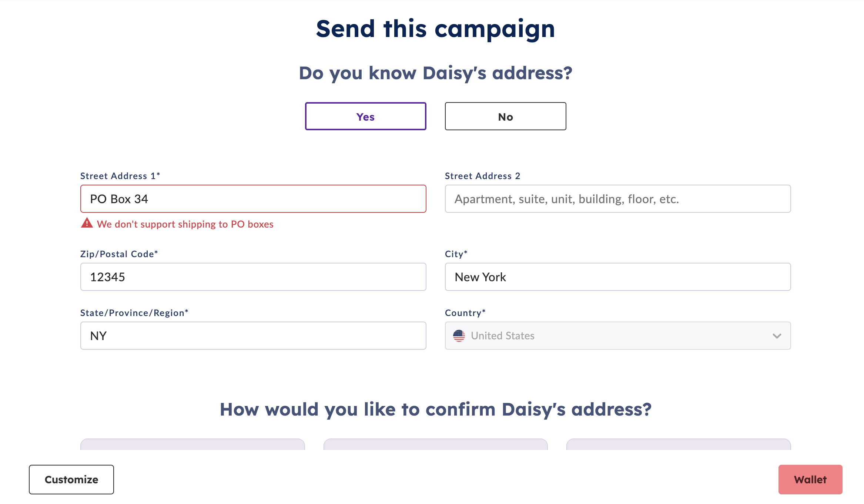This screenshot has height=504, width=864.
Task: Click the Wallet button
Action: pos(810,480)
